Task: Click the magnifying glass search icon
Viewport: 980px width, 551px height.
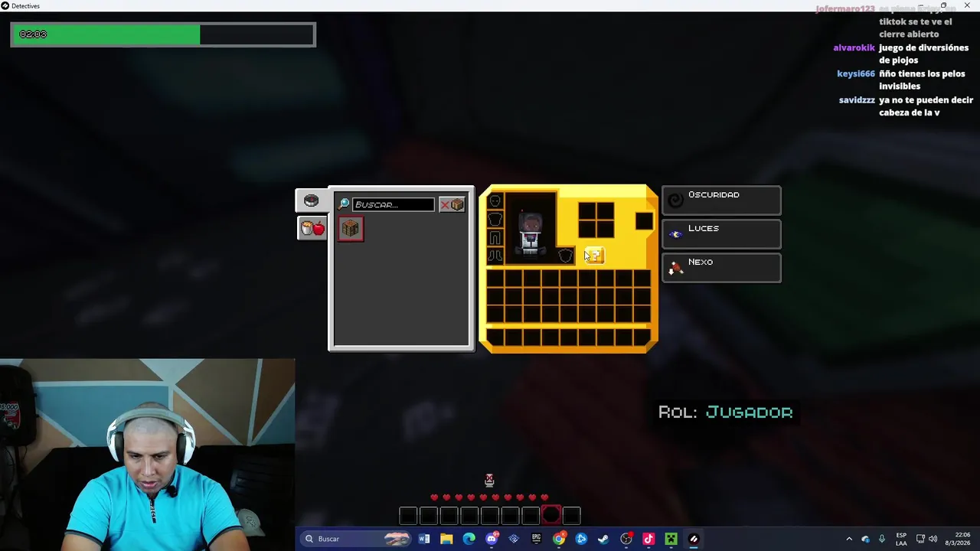Action: coord(344,204)
